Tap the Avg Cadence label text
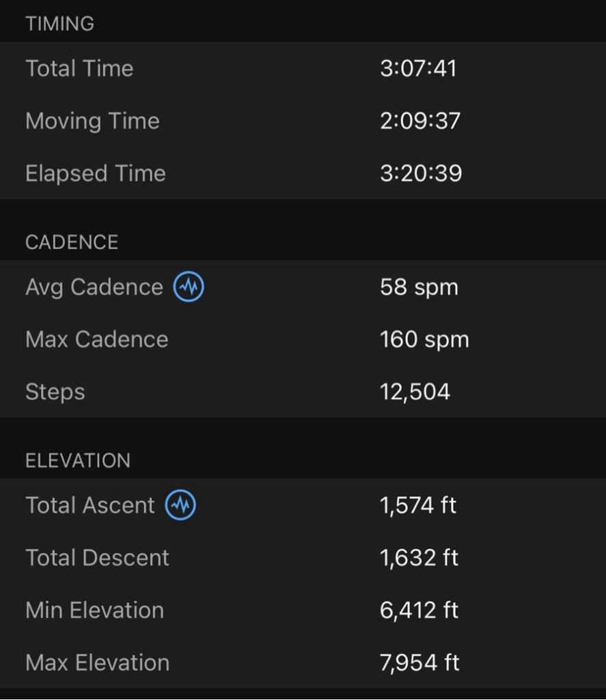 tap(94, 287)
